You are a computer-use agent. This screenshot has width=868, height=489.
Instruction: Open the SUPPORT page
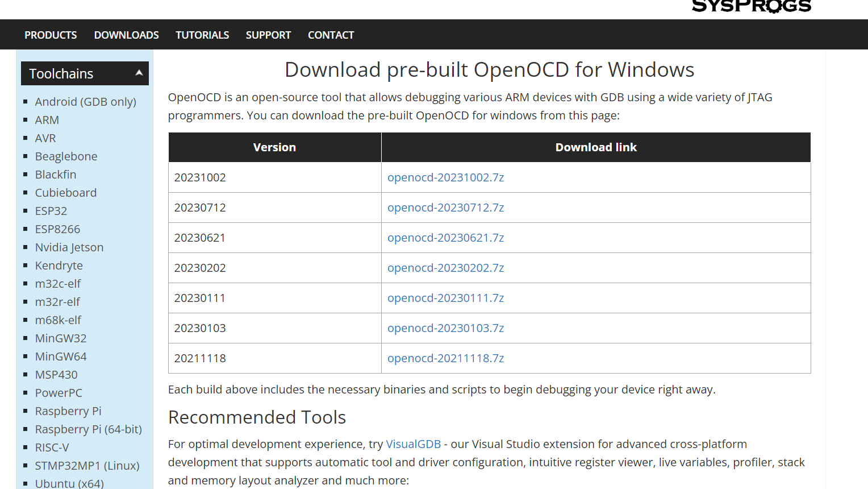pyautogui.click(x=268, y=35)
